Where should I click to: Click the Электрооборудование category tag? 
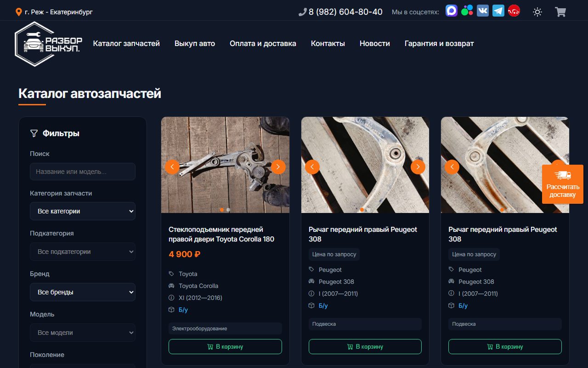(225, 328)
